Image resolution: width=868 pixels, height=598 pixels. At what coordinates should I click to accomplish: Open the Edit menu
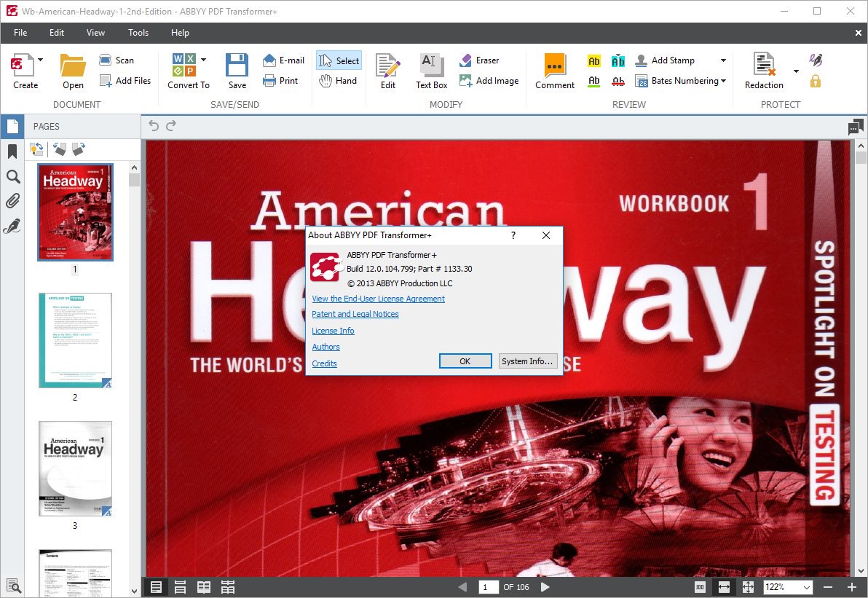pos(57,33)
